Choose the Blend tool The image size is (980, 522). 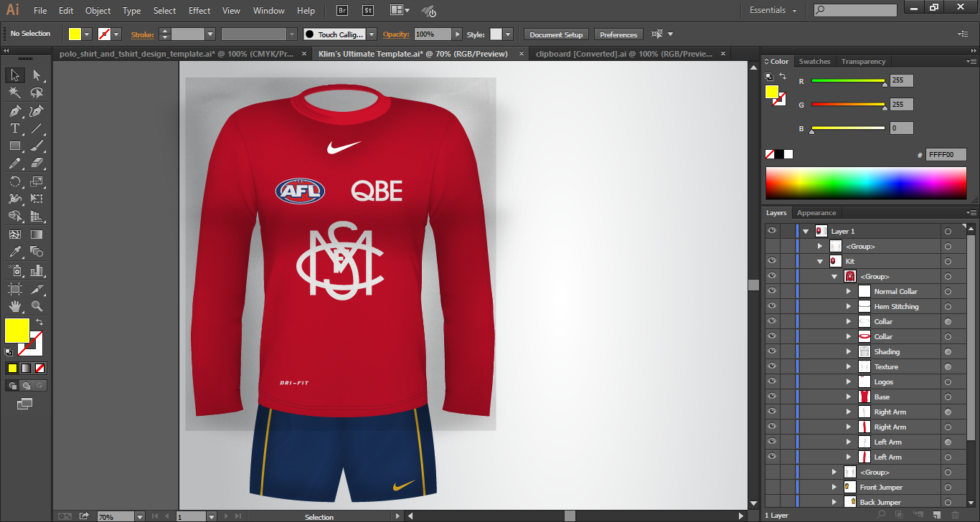tap(37, 252)
